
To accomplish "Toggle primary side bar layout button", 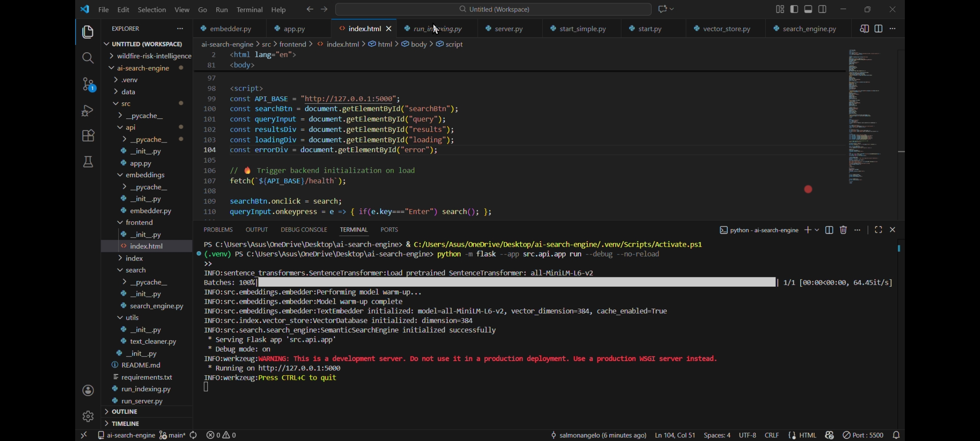I will [794, 9].
